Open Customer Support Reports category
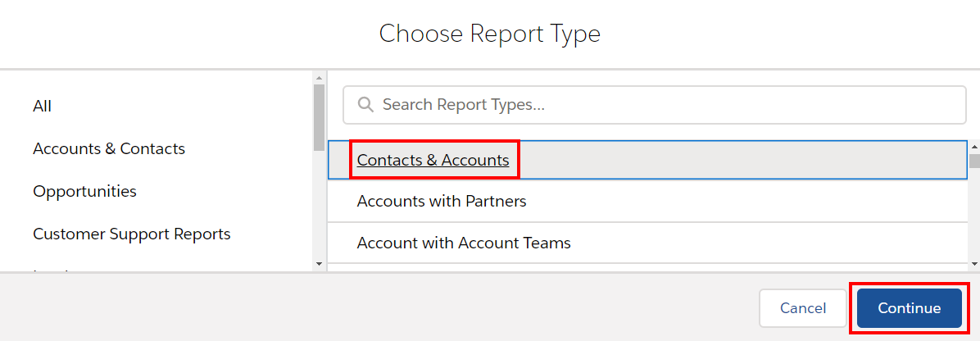980x341 pixels. click(132, 234)
